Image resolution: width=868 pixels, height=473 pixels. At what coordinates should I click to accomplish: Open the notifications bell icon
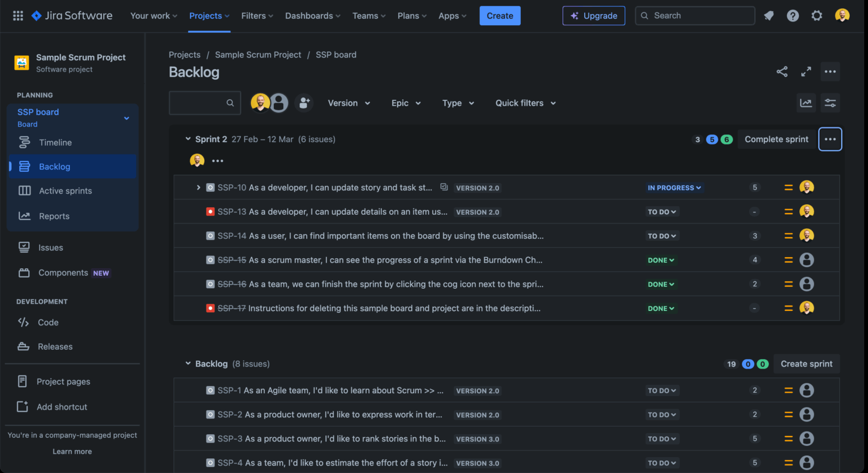(769, 16)
